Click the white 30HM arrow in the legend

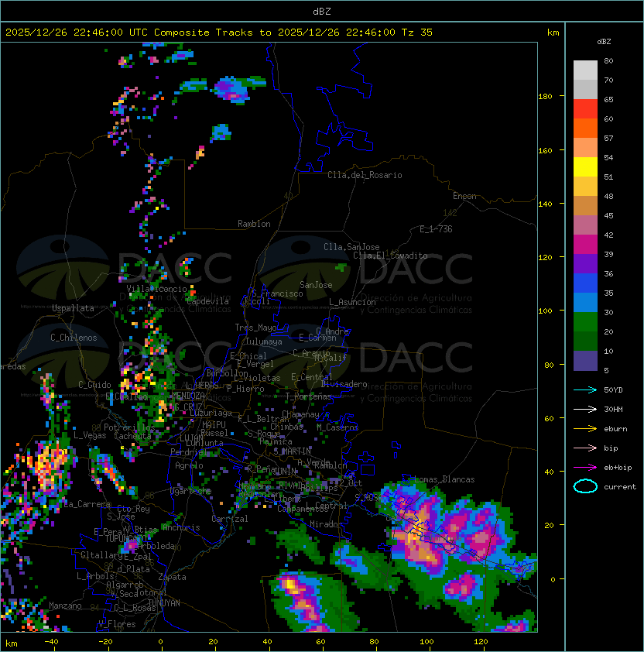585,410
